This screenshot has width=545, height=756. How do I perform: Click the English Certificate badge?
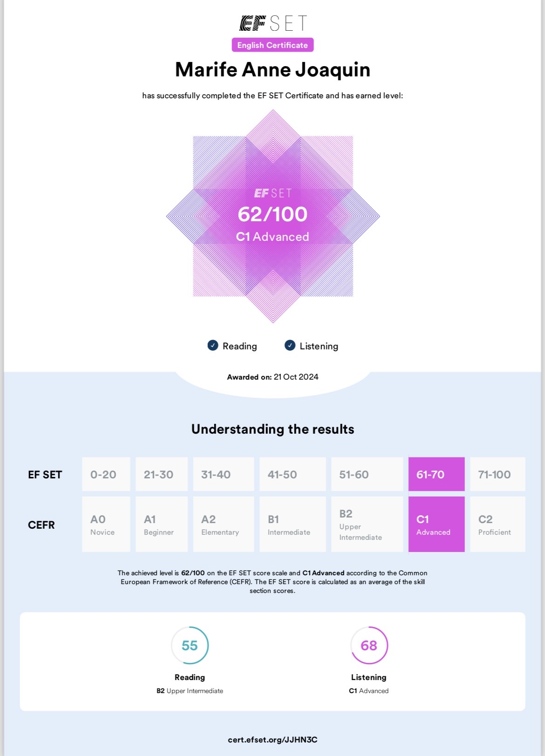point(272,45)
